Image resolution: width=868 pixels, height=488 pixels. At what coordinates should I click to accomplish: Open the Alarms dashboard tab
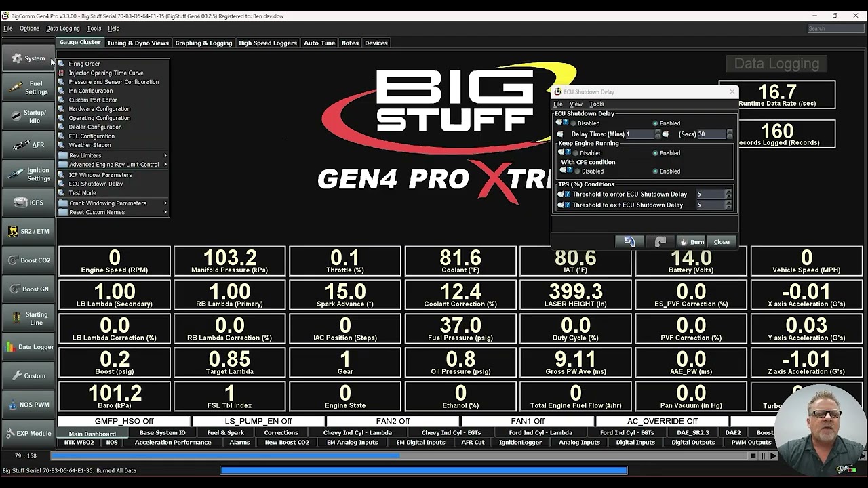[x=240, y=443]
